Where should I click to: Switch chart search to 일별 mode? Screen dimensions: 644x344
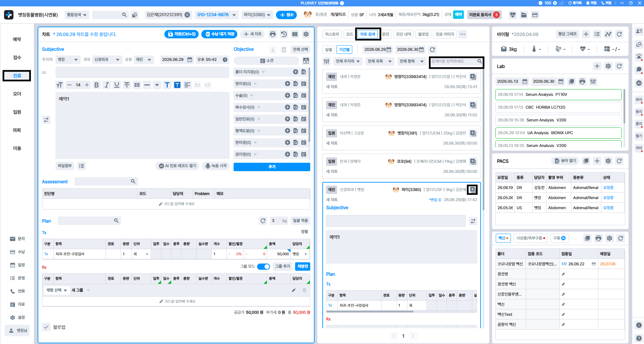coord(328,49)
